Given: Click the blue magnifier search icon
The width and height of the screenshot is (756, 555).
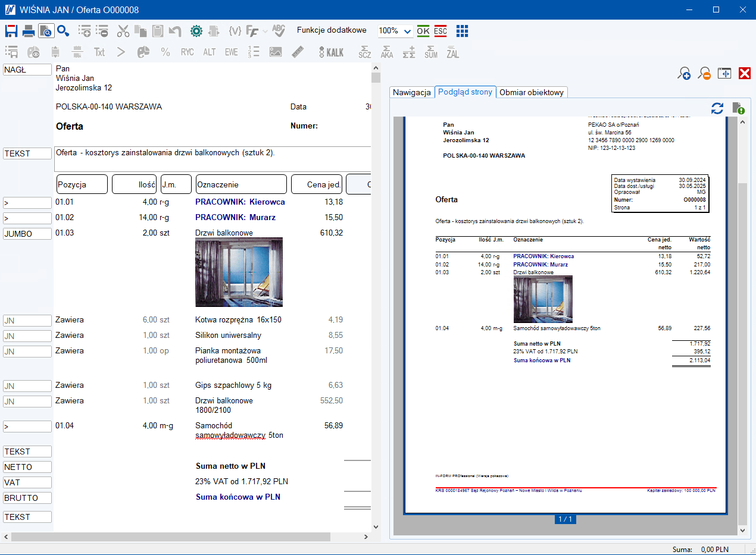Looking at the screenshot, I should [x=63, y=31].
